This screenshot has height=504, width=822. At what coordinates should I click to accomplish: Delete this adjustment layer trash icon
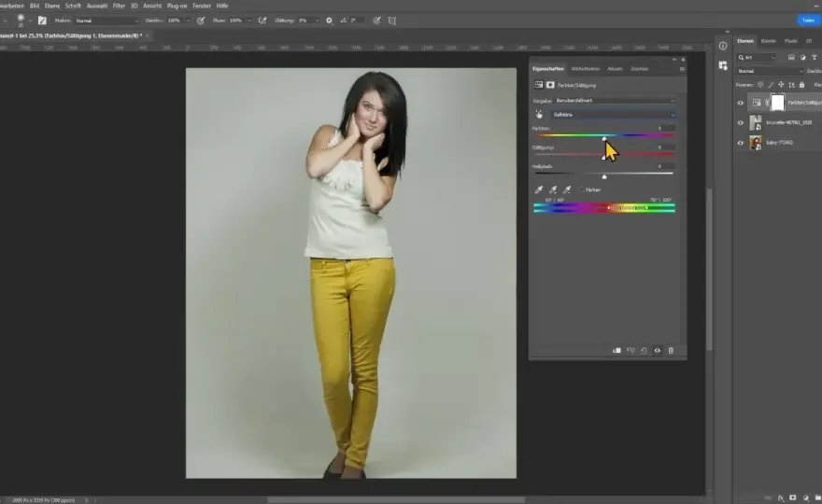(x=671, y=351)
